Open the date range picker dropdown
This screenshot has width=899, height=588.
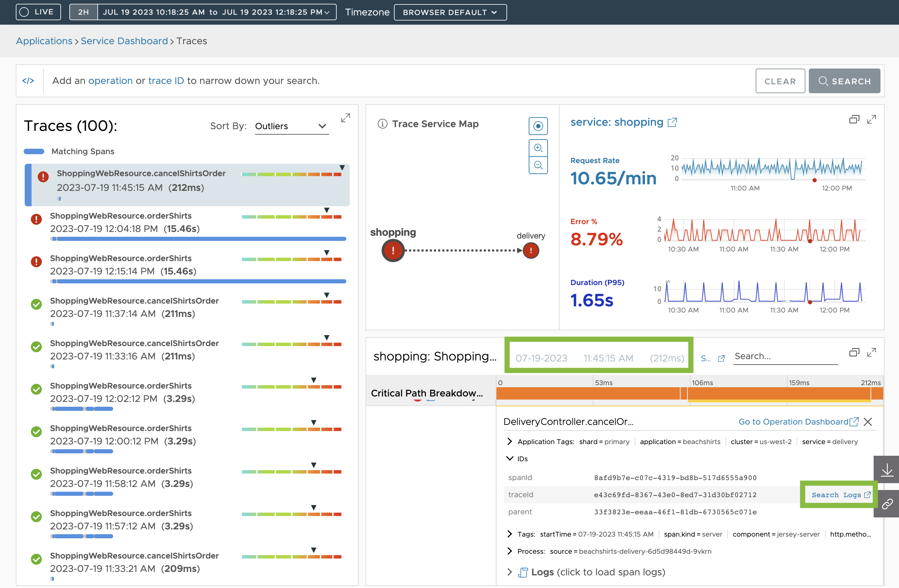pos(217,12)
